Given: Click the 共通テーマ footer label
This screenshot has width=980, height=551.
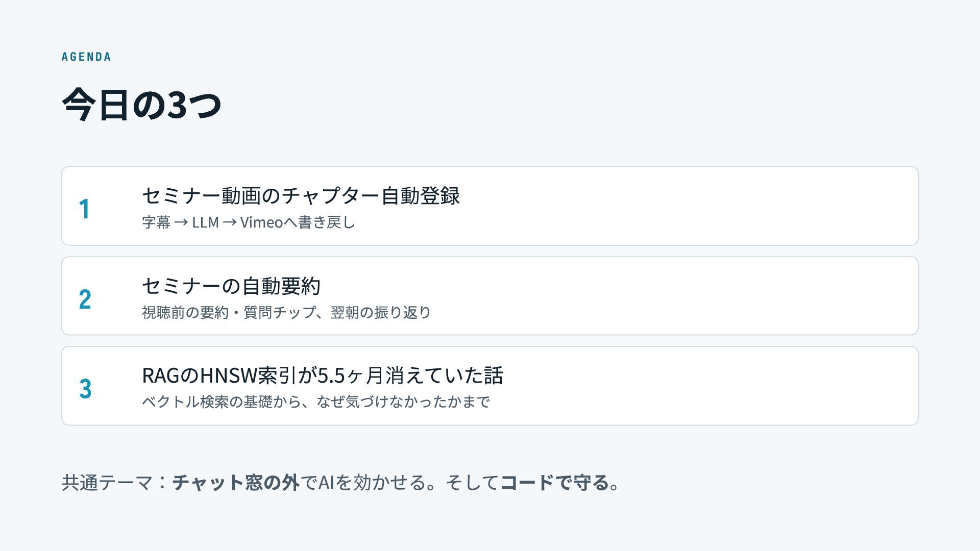Looking at the screenshot, I should click(x=107, y=483).
